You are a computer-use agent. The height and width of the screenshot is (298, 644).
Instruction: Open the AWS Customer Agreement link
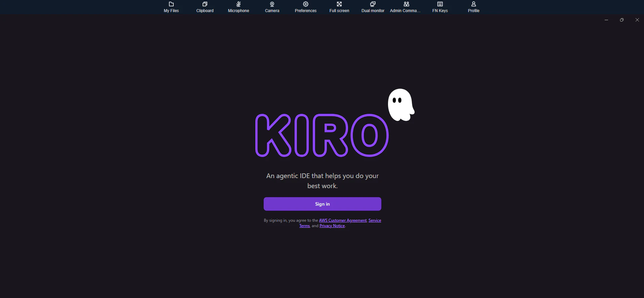pos(343,220)
